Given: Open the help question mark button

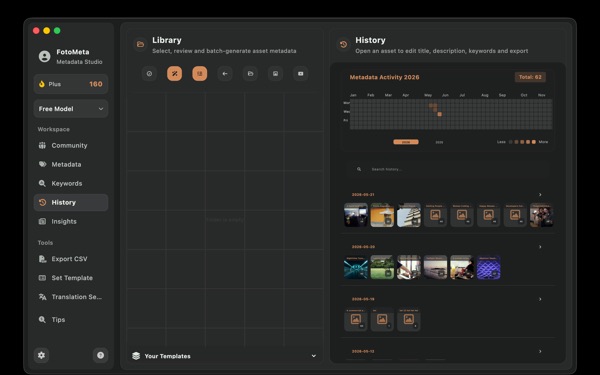Looking at the screenshot, I should [100, 355].
